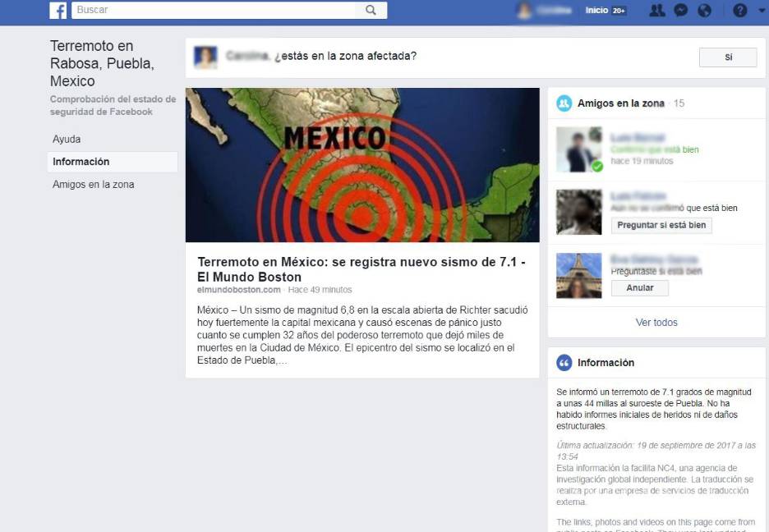This screenshot has height=532, width=769.
Task: Expand the friends list with Ver todos
Action: 656,323
